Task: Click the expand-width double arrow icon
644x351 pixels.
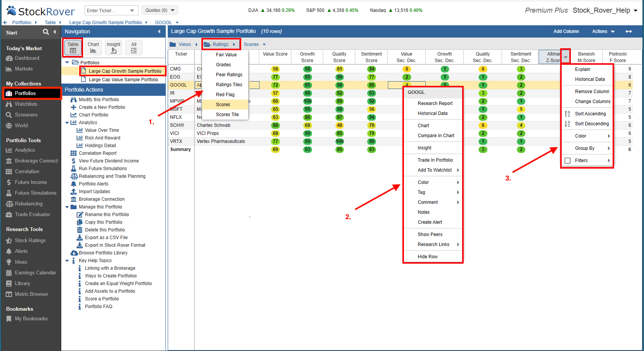Action: click(629, 31)
